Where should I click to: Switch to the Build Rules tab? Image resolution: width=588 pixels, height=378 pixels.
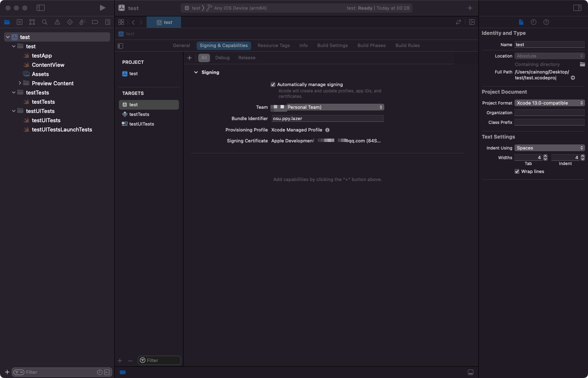(408, 46)
